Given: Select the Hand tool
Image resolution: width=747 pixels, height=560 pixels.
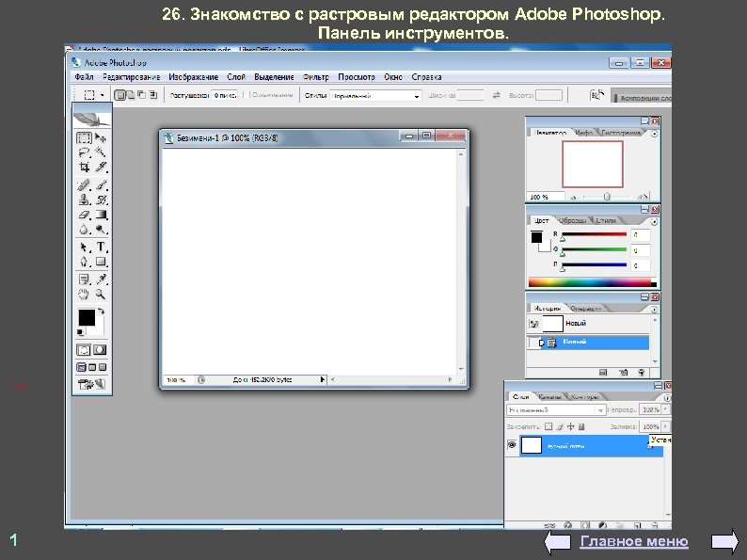Looking at the screenshot, I should [x=84, y=294].
